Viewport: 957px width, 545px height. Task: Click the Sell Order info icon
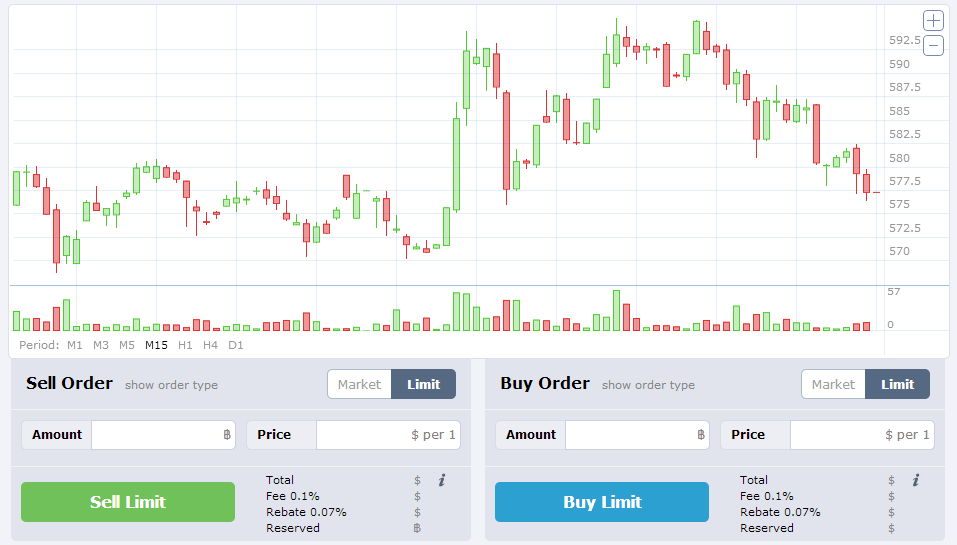pos(441,481)
